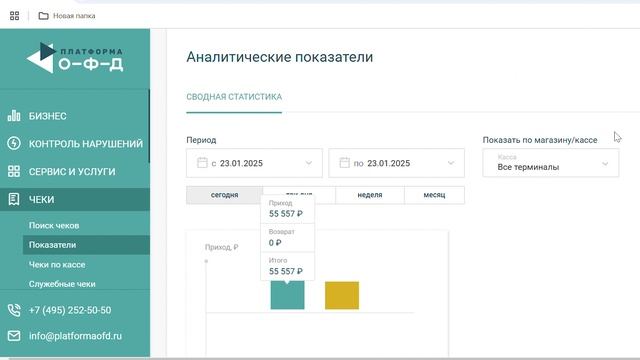Click the apps grid icon in bookmarks bar
640x360 pixels.
pos(14,16)
